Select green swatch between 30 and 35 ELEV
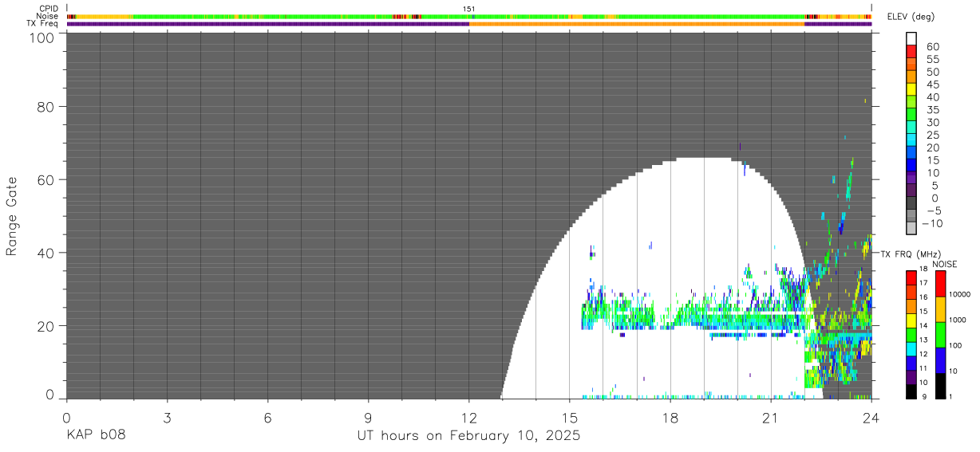Screen dimensions: 980x452 coord(911,116)
